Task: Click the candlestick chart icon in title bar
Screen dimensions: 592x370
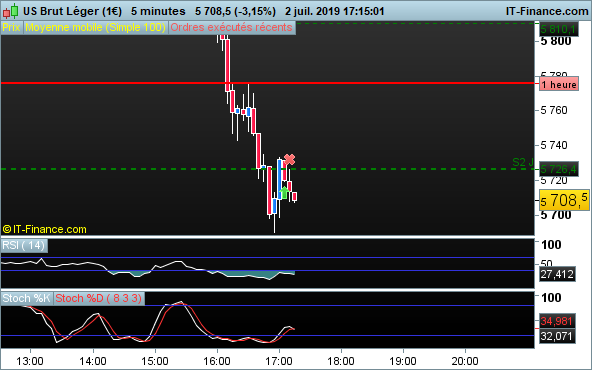Action: tap(10, 11)
